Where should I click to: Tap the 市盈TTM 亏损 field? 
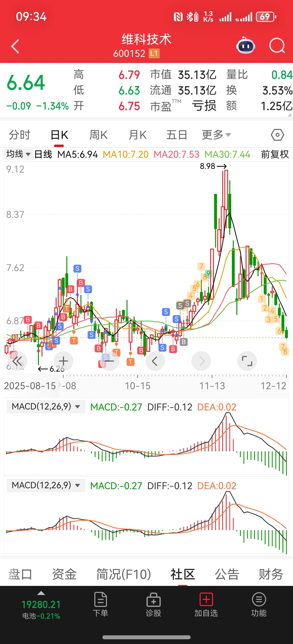click(183, 106)
